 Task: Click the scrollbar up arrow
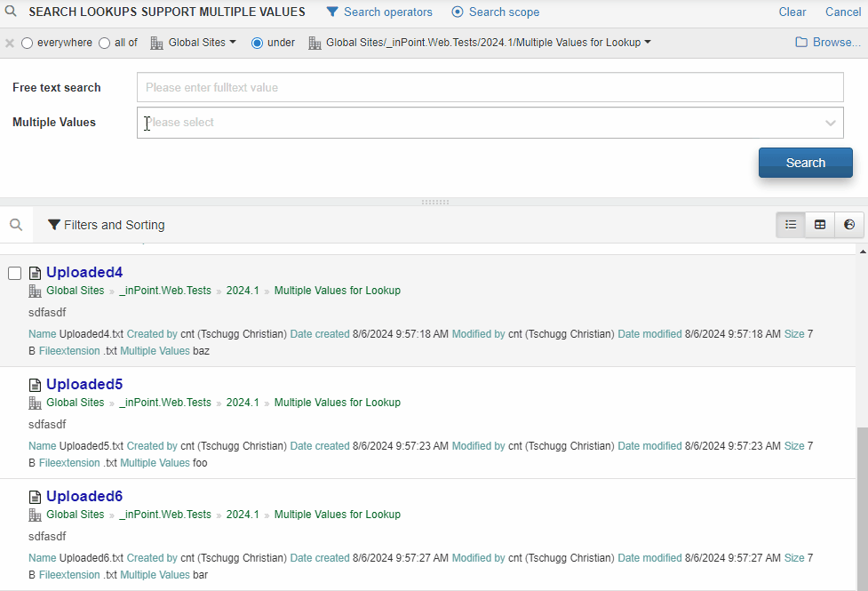(863, 251)
